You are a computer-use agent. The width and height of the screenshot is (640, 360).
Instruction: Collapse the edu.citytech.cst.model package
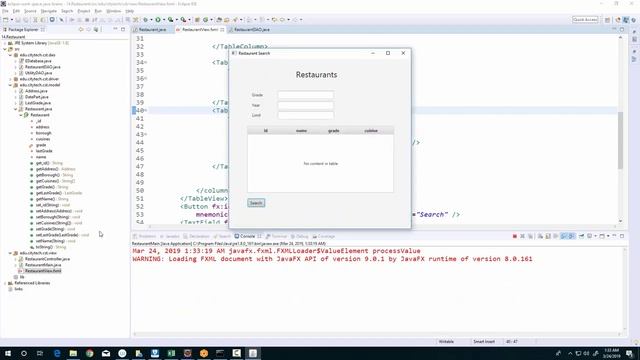coord(10,85)
